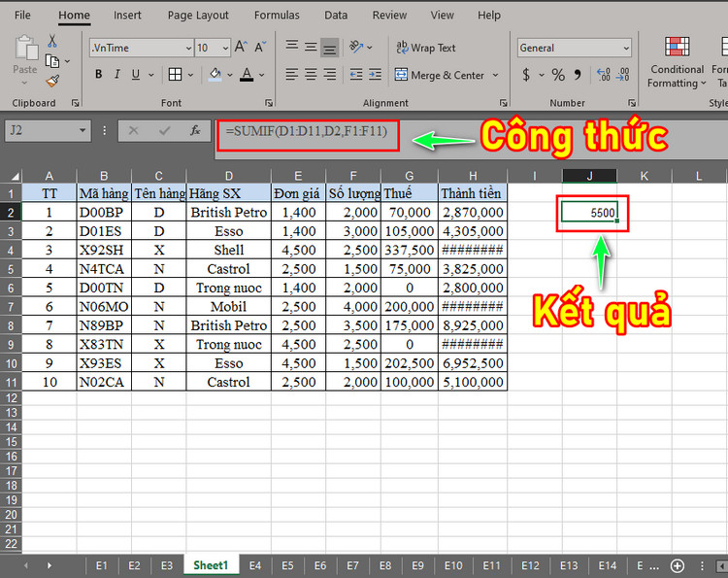Select Top Align icon
Image resolution: width=728 pixels, height=578 pixels.
click(292, 46)
